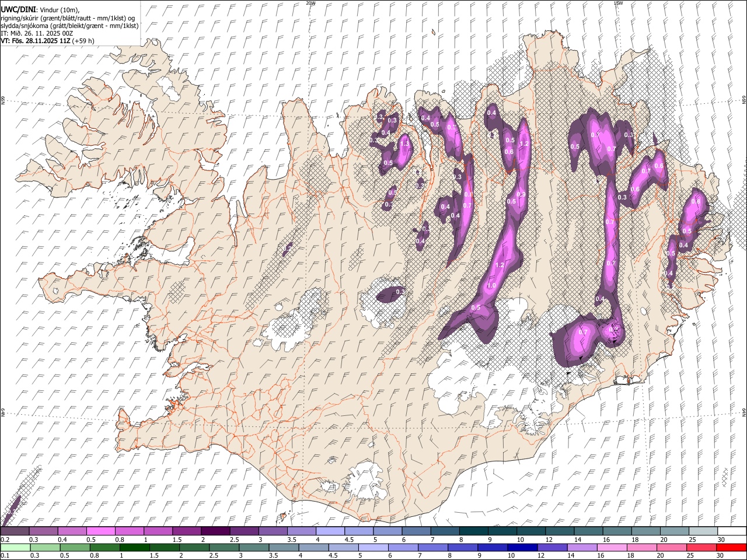Click the 'IT: Mið. 26. 11. 2025 00Z' line
Viewport: 747px width, 560px height.
37,33
